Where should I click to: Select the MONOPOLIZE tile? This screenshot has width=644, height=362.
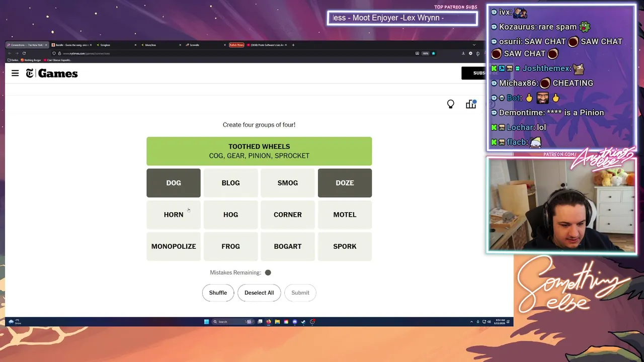tap(174, 246)
